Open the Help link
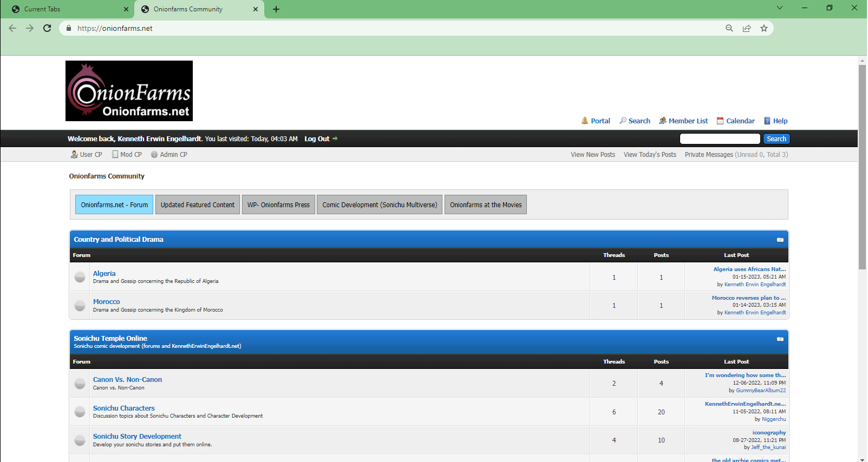The width and height of the screenshot is (868, 462). (x=780, y=121)
